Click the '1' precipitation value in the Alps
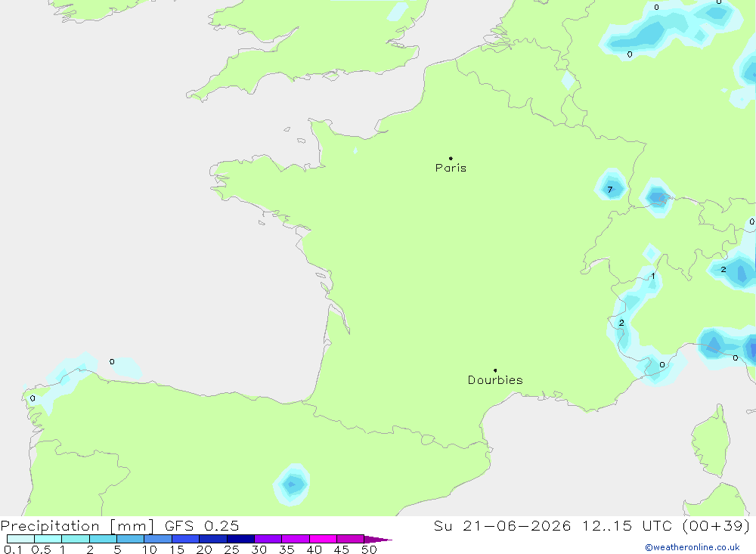 point(653,276)
